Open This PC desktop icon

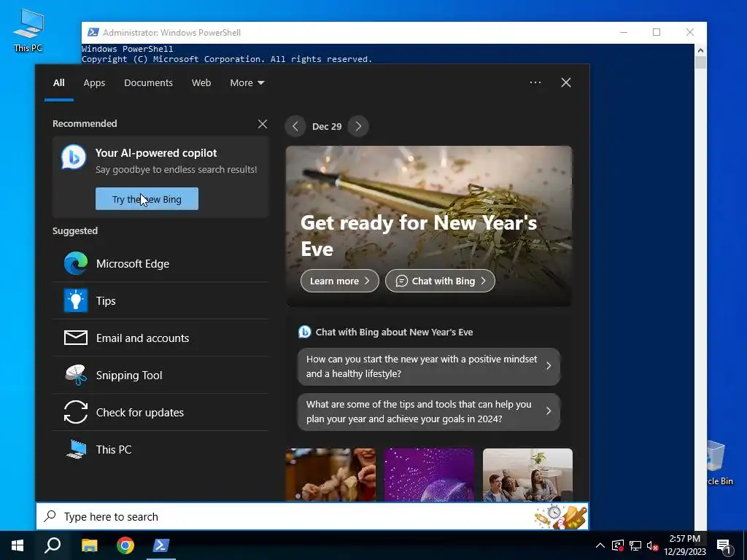pyautogui.click(x=28, y=31)
